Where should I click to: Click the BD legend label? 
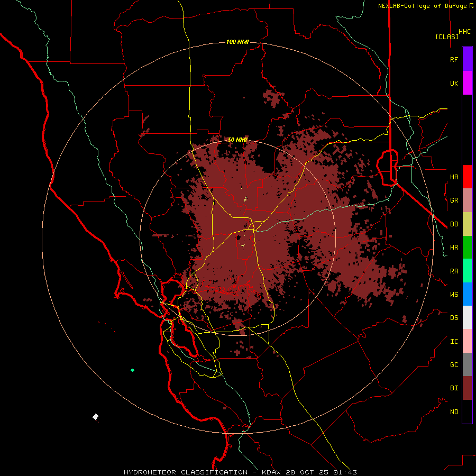454,224
